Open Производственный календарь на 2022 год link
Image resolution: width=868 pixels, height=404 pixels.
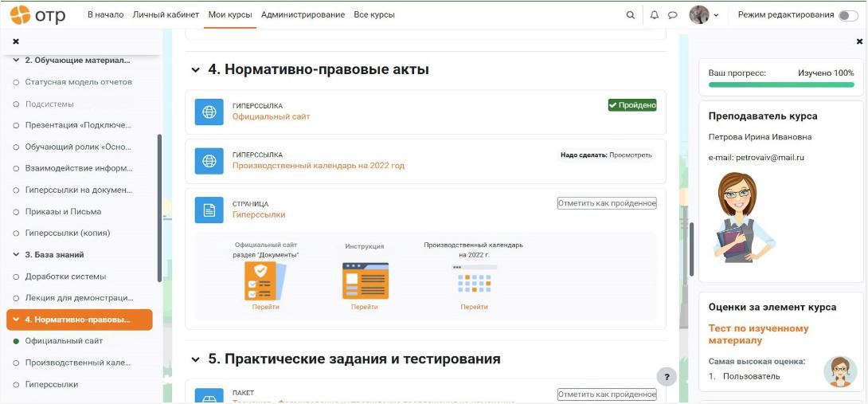click(x=319, y=165)
